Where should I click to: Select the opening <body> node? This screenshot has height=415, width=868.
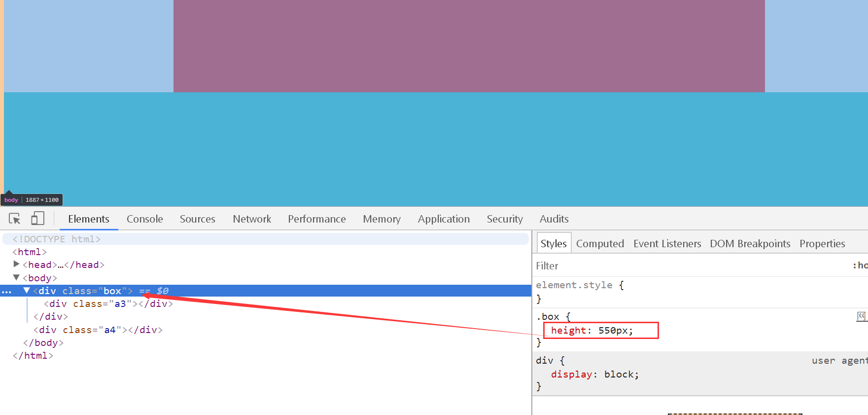(x=40, y=278)
